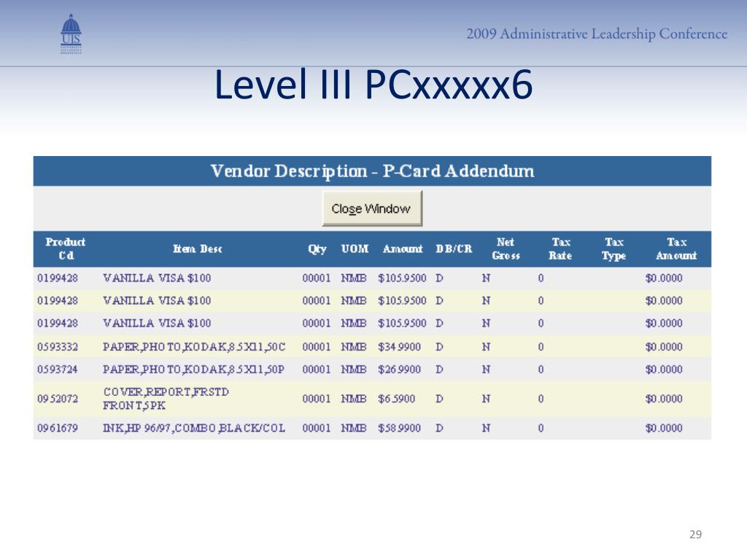Click Tax Amount $0.0000 in COVER,REPORT row
The image size is (747, 560).
[664, 399]
